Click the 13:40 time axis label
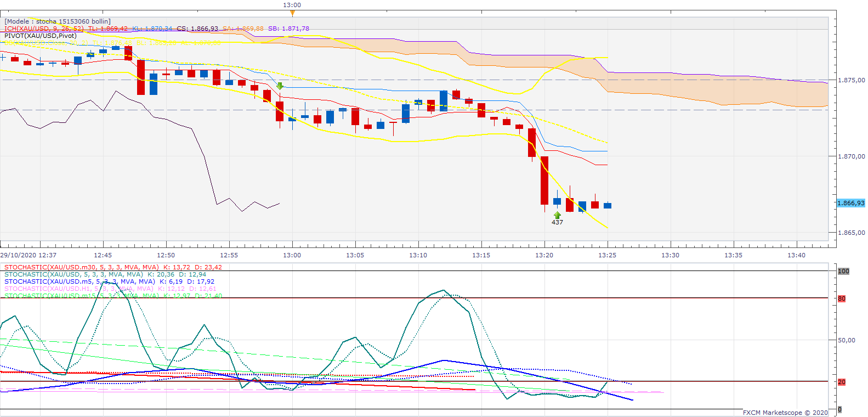This screenshot has height=417, width=868. 797,255
